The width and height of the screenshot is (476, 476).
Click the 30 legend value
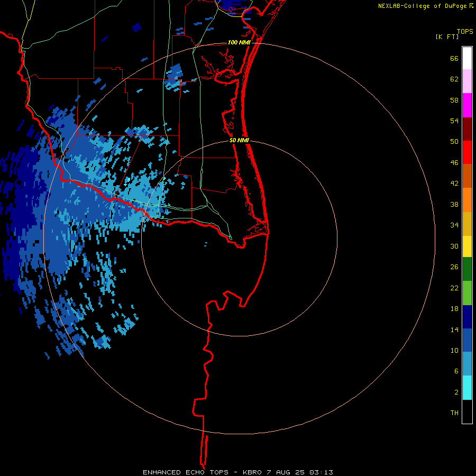click(x=454, y=246)
